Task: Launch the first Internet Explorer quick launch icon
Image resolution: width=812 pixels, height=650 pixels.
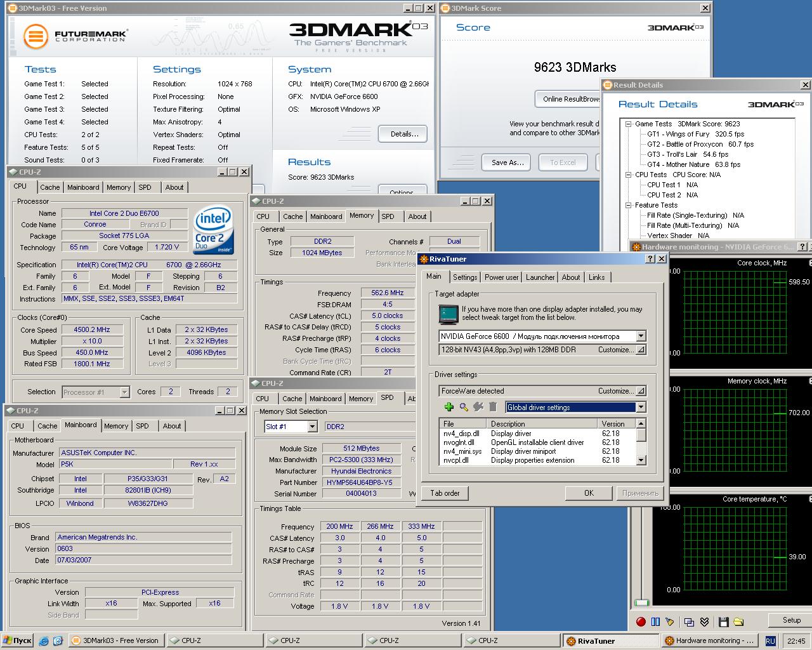Action: pos(43,641)
